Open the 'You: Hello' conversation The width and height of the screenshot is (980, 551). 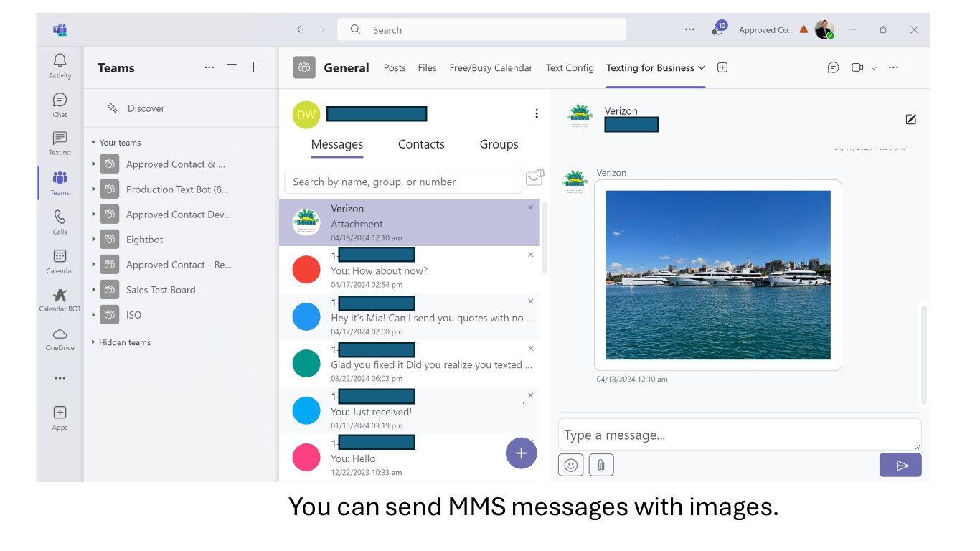pos(409,457)
